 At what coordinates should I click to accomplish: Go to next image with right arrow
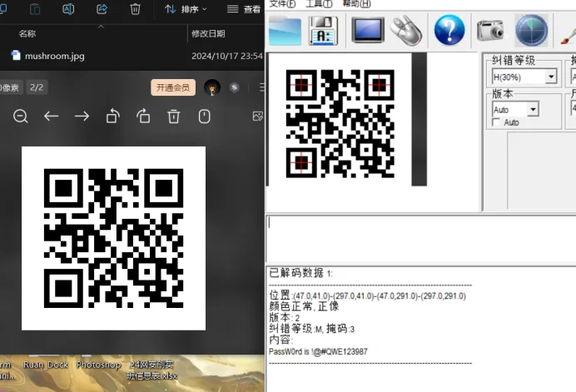(x=82, y=117)
